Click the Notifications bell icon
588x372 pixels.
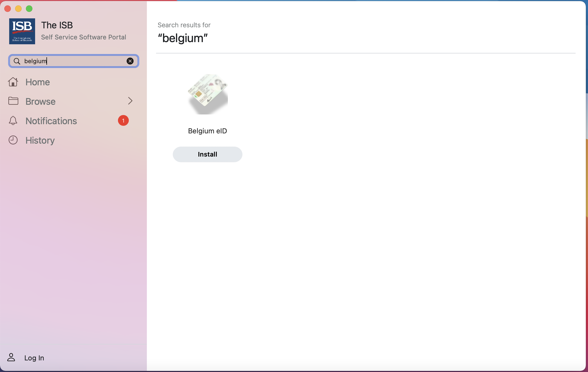point(13,121)
